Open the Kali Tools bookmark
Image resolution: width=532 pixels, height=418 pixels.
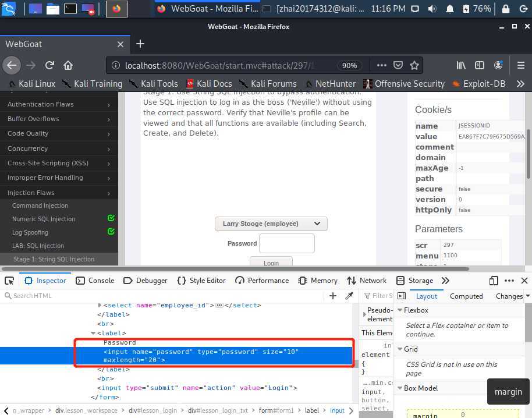point(154,84)
